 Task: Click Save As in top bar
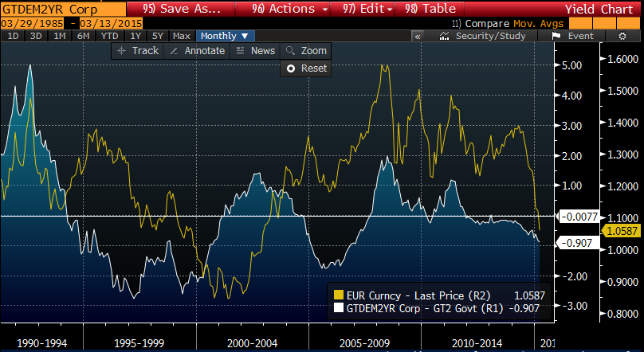(186, 9)
